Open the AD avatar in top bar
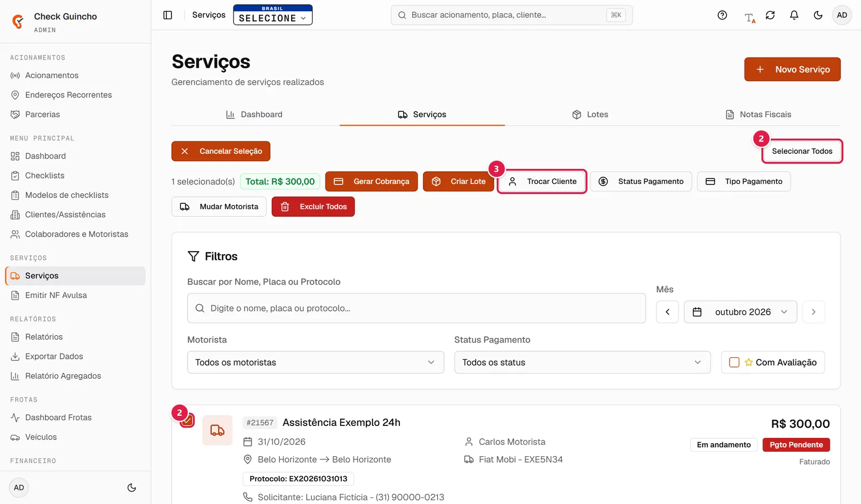The height and width of the screenshot is (504, 861). [842, 15]
